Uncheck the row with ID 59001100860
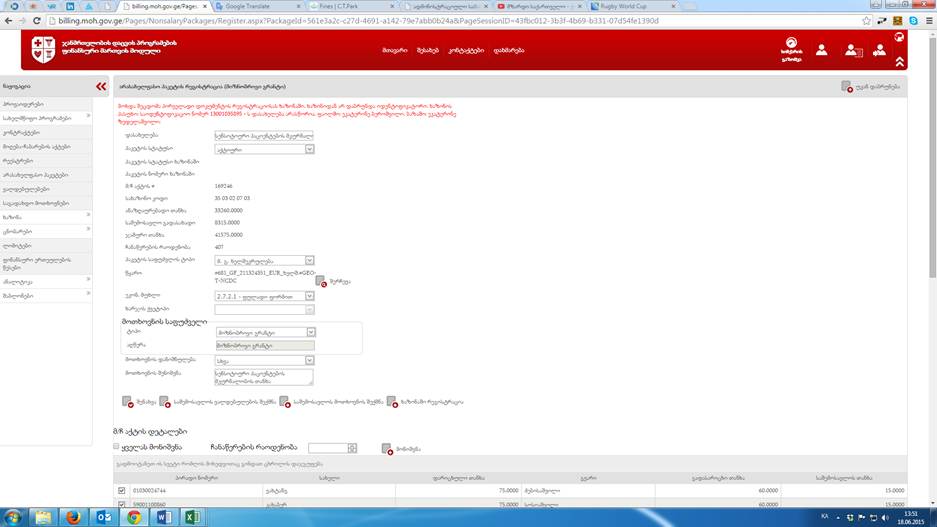The height and width of the screenshot is (527, 937). point(122,505)
